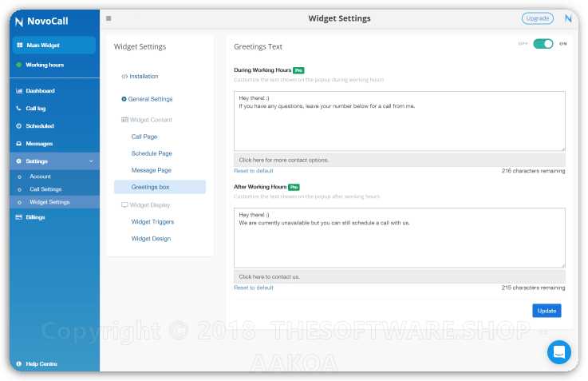Open the Call Page settings
Viewport: 588px width, 381px height.
pyautogui.click(x=144, y=137)
